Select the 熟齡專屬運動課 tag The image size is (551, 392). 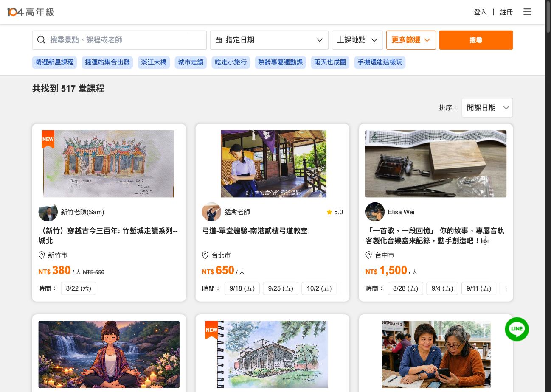pyautogui.click(x=281, y=62)
